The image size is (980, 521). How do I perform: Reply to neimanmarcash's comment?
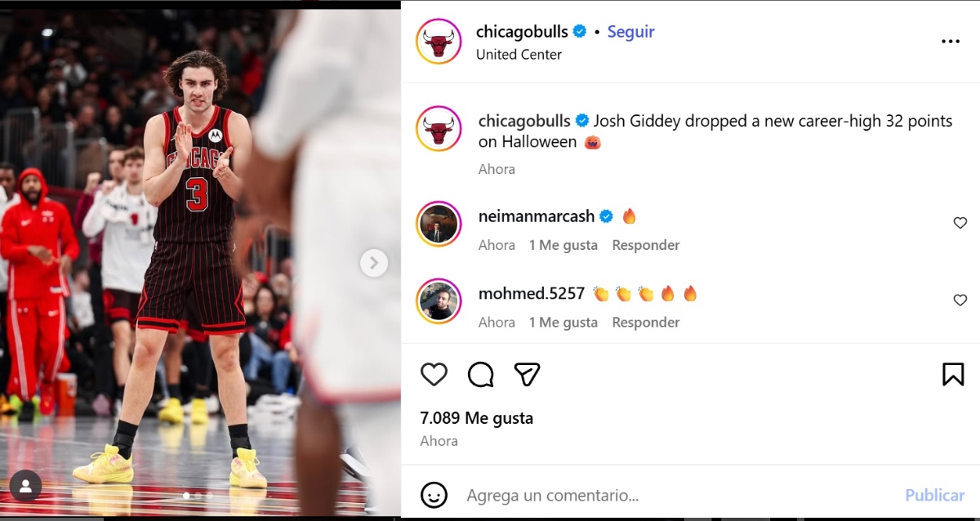click(x=646, y=245)
